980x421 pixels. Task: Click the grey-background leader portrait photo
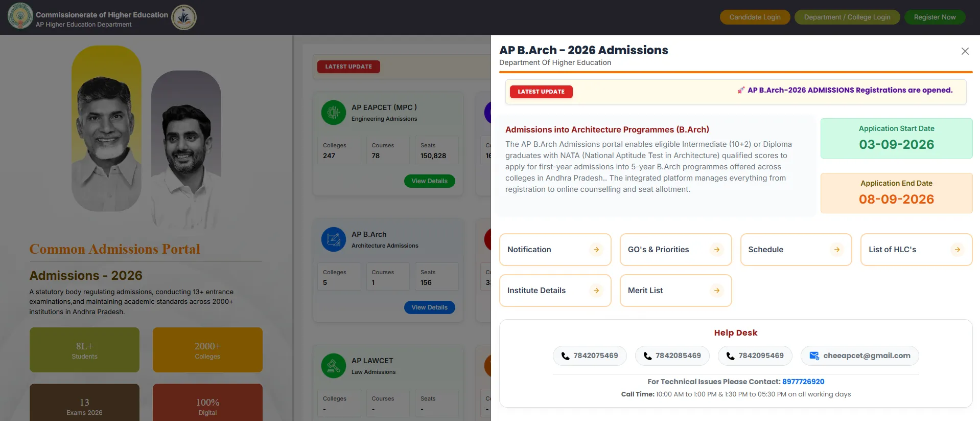186,149
